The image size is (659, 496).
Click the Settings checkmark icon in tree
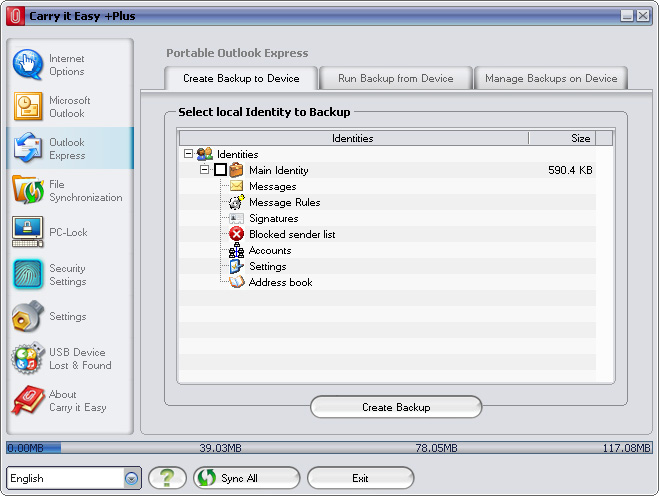pos(236,266)
